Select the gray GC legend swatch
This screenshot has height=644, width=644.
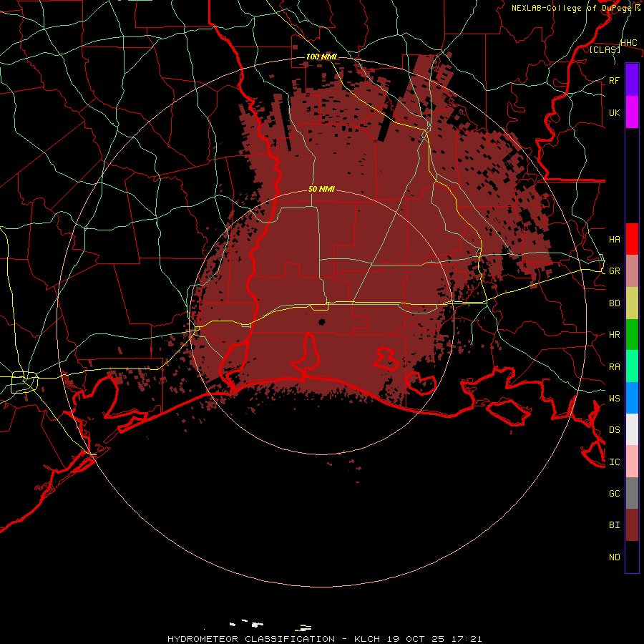(x=632, y=493)
